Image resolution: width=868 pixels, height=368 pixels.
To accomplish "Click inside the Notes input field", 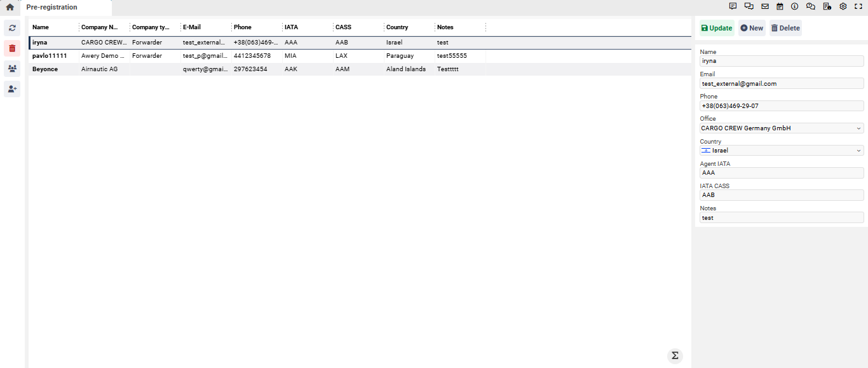I will [782, 217].
